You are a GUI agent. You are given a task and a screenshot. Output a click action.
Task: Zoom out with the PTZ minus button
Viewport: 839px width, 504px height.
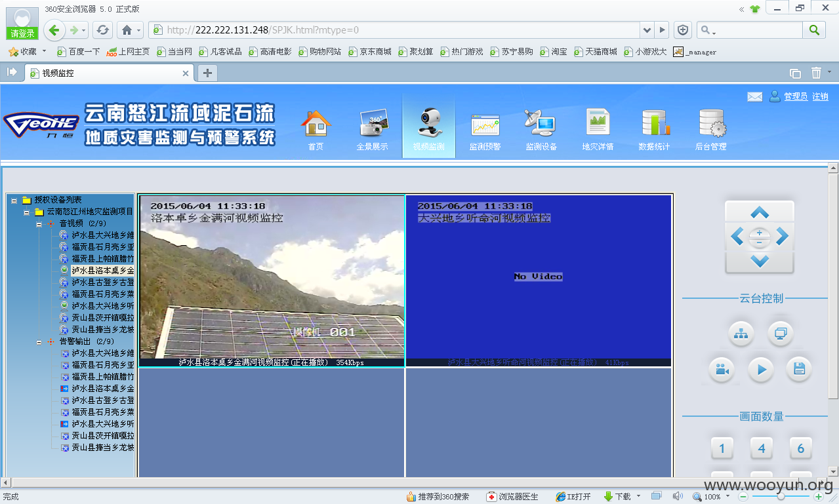tap(759, 242)
